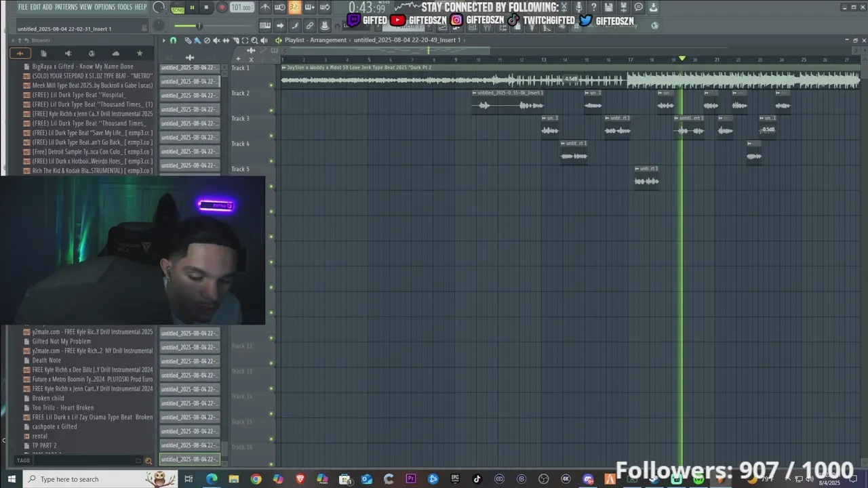Click the browser all-files tab icon

pos(20,54)
